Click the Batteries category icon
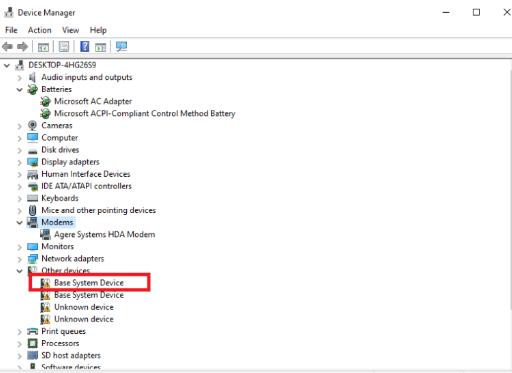This screenshot has height=373, width=512. (x=33, y=89)
